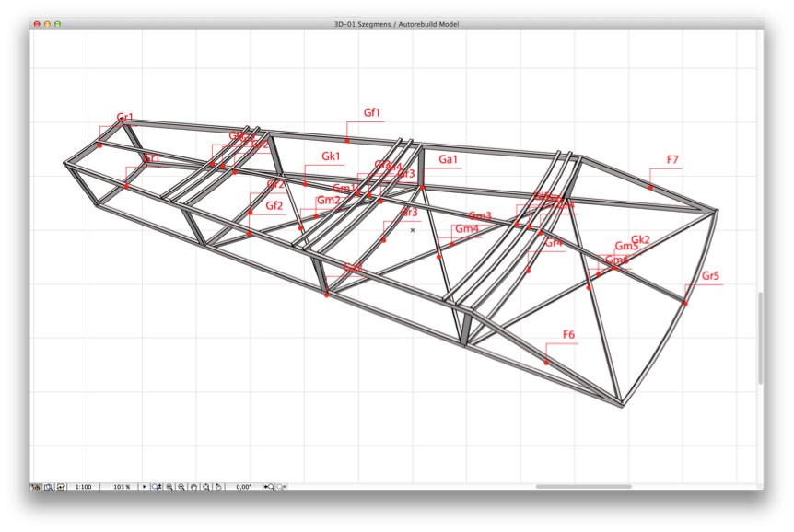The height and width of the screenshot is (532, 794).
Task: Click the orbit icon left of the angle field
Action: (x=218, y=487)
